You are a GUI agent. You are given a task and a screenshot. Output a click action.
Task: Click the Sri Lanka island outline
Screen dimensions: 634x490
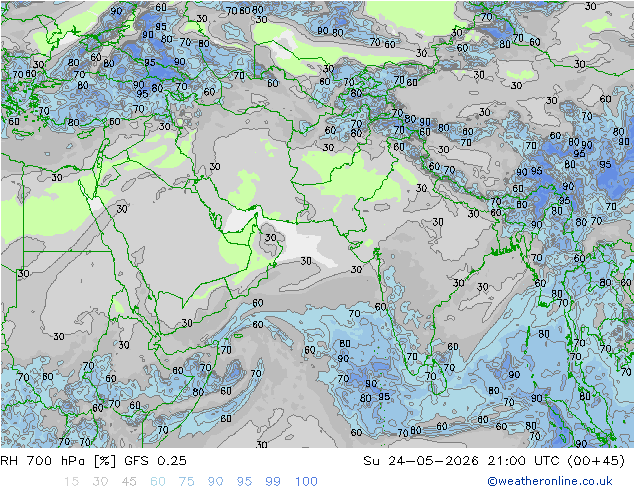coord(438,374)
